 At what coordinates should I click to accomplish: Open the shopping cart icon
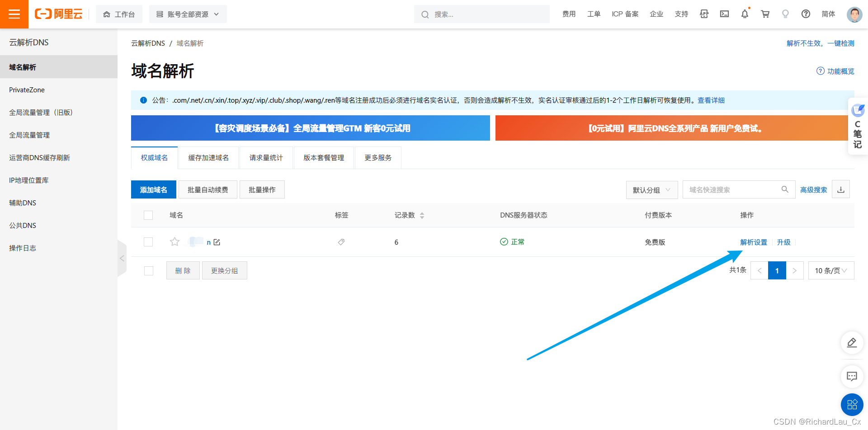point(765,14)
